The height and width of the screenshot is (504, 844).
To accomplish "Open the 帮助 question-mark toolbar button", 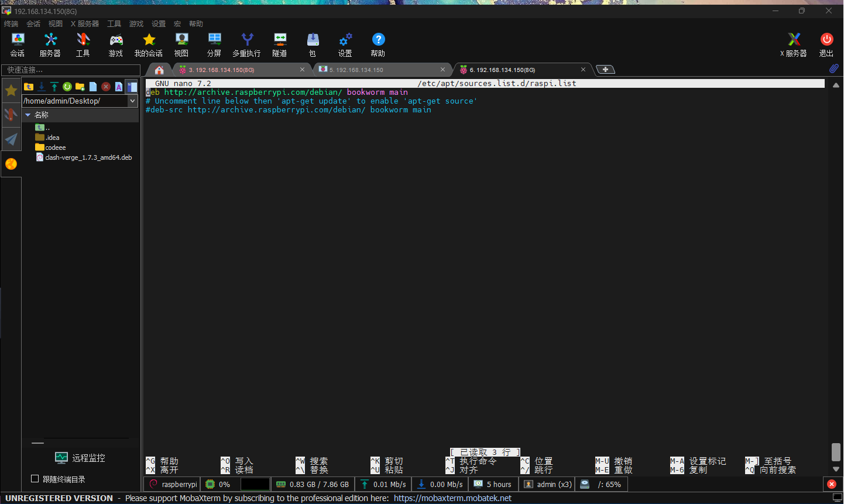I will coord(378,45).
